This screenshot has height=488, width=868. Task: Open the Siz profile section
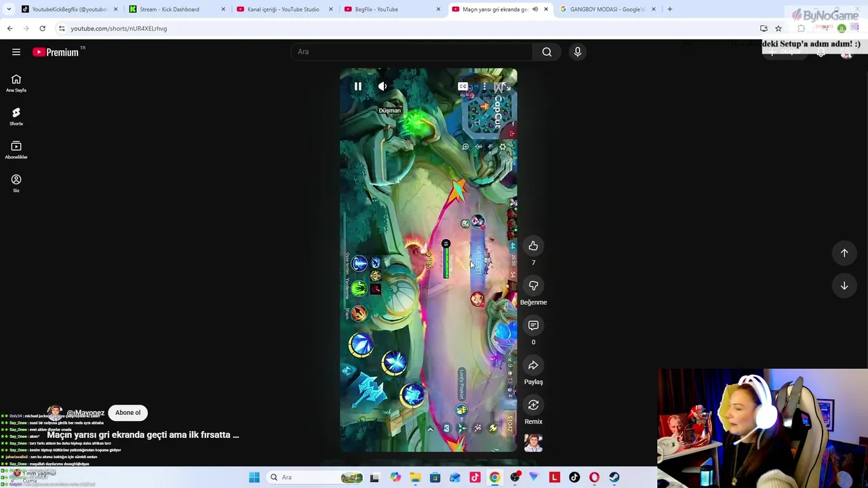pyautogui.click(x=16, y=183)
